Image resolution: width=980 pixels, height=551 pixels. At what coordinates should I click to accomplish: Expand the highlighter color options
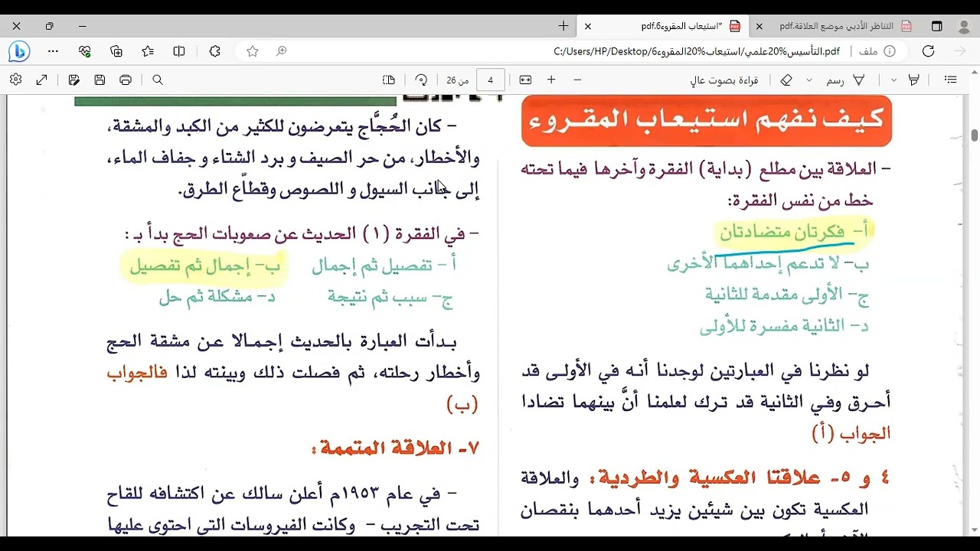[893, 80]
